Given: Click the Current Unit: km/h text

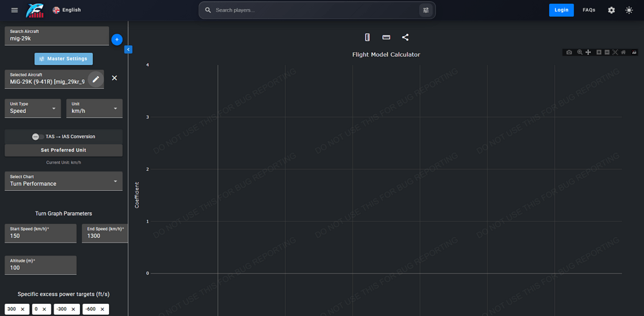Looking at the screenshot, I should coord(64,163).
